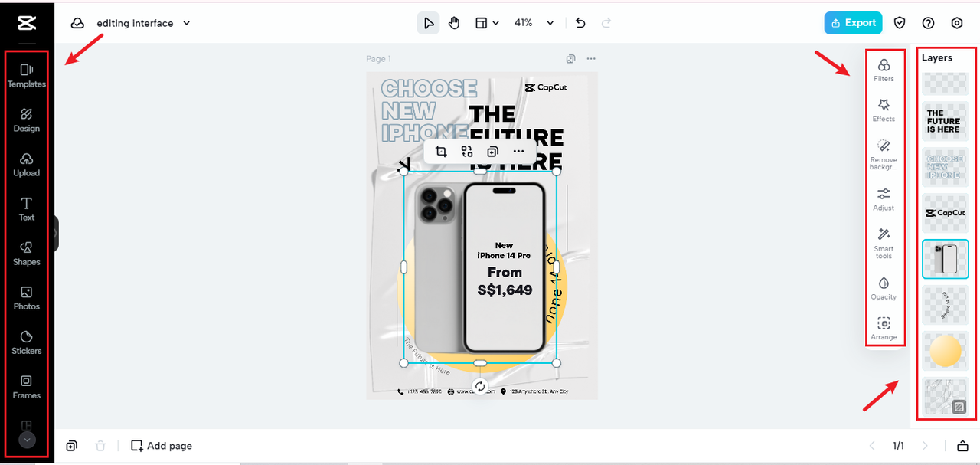This screenshot has height=465, width=980.
Task: Select the pointer select tool
Action: tap(429, 23)
